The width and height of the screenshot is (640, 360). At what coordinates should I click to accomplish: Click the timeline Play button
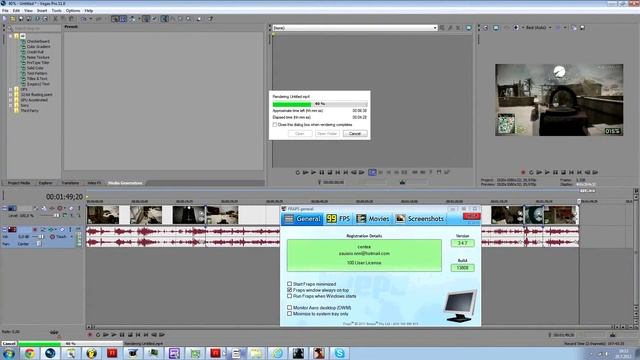pos(114,335)
